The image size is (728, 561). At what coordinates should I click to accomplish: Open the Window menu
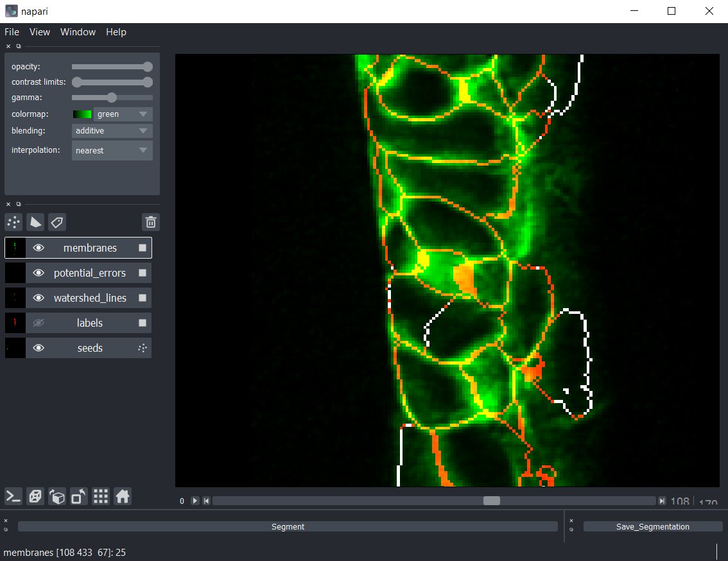point(78,31)
